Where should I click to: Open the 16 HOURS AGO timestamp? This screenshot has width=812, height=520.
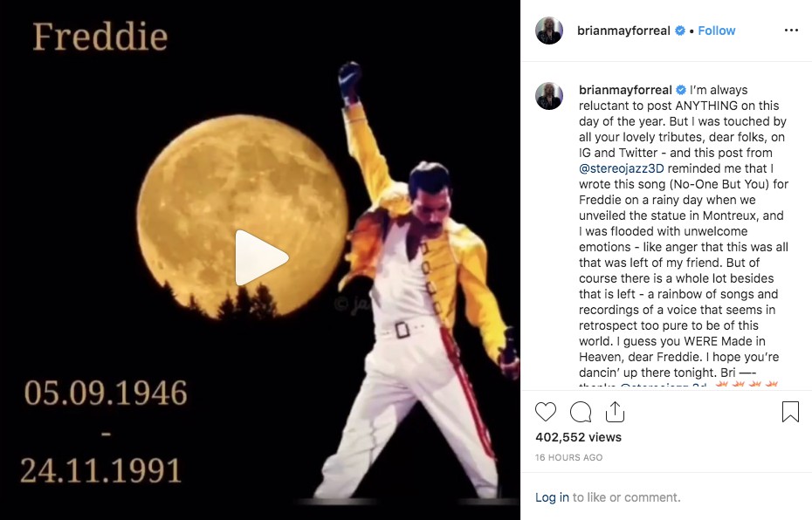tap(568, 457)
